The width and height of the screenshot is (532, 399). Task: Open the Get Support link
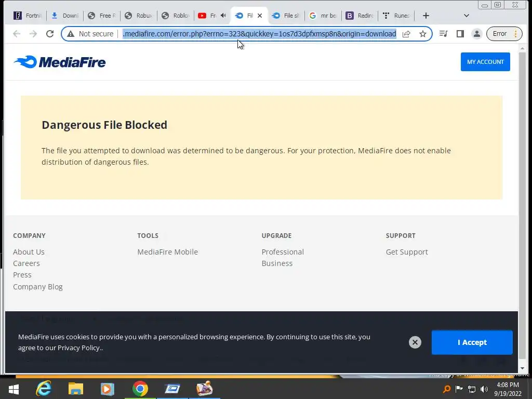click(407, 252)
